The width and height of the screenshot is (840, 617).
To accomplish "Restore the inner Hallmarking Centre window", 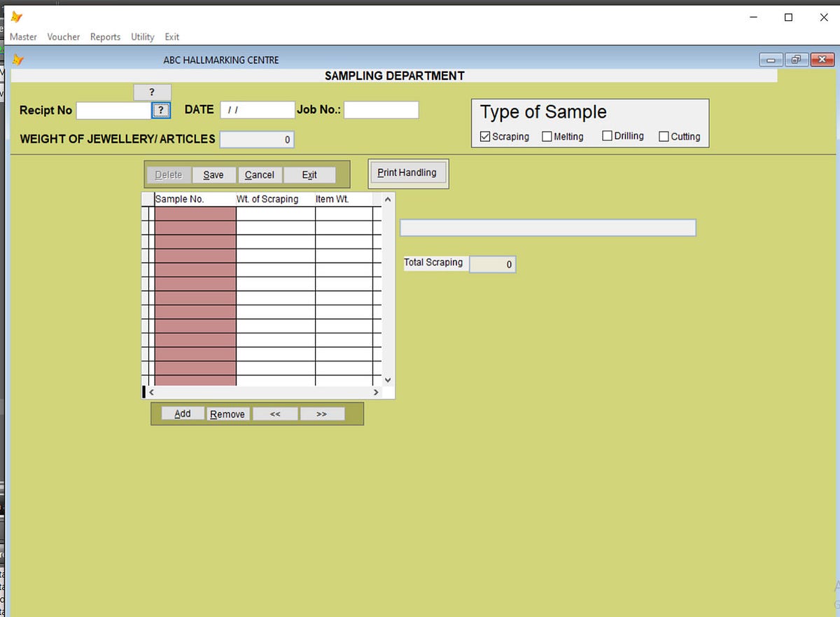I will 797,60.
